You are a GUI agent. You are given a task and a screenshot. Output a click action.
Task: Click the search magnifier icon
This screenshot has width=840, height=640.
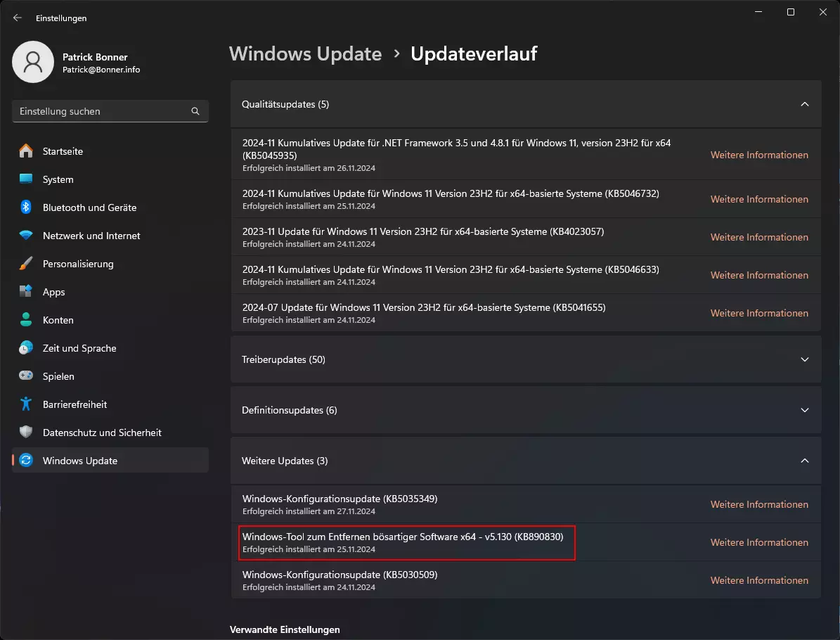tap(195, 111)
